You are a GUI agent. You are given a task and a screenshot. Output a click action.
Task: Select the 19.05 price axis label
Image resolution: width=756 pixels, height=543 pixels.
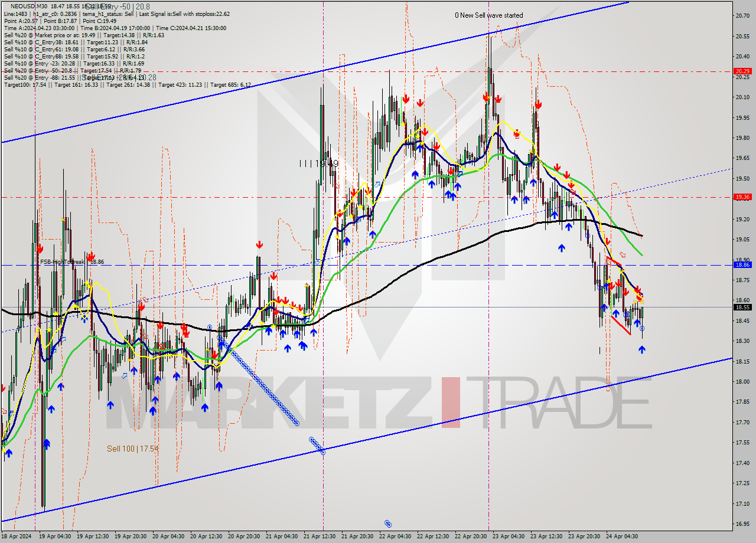coord(742,240)
